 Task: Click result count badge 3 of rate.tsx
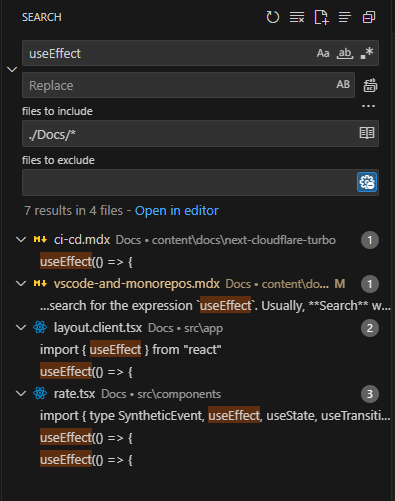[370, 394]
